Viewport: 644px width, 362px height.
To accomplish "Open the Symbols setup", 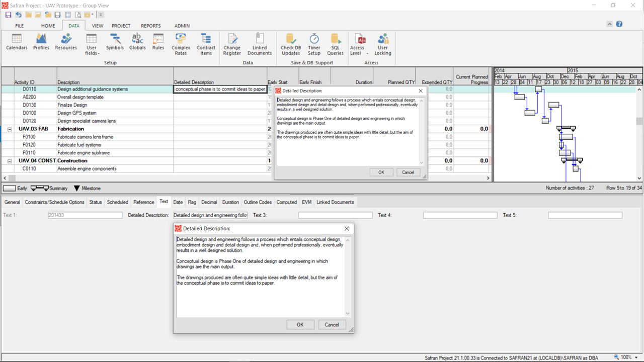I will [x=115, y=42].
